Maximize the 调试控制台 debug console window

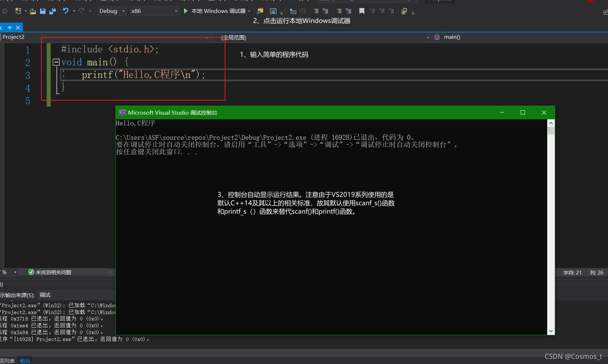click(x=523, y=112)
